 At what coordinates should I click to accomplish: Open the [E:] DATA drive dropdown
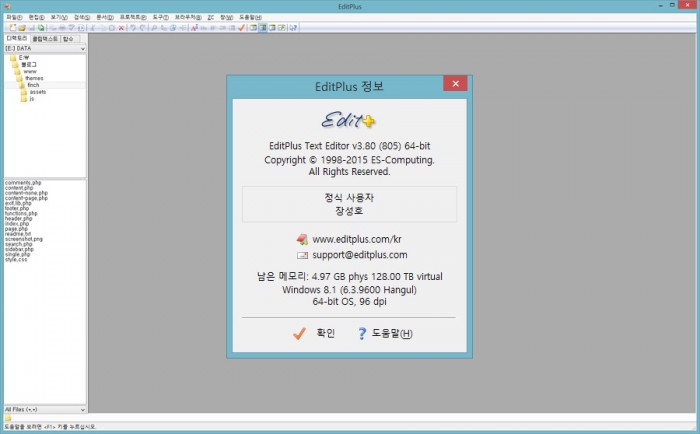tap(45, 48)
